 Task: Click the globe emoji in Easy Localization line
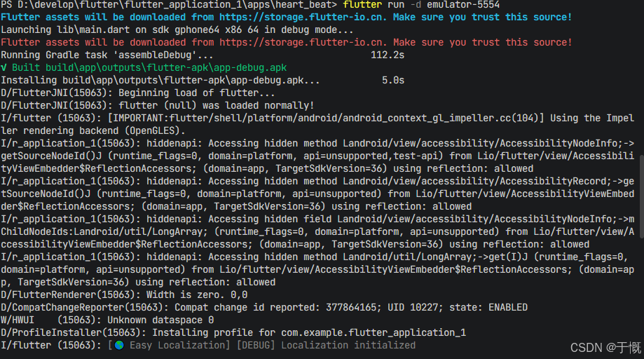click(119, 346)
